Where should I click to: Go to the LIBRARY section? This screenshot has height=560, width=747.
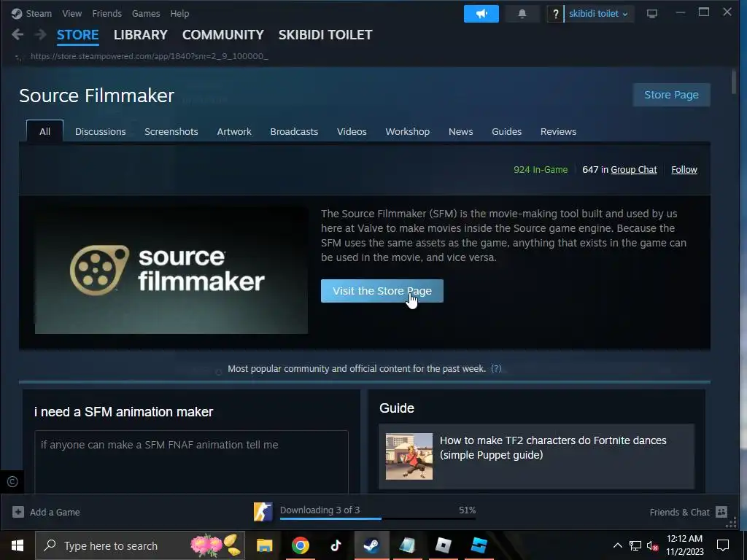141,35
